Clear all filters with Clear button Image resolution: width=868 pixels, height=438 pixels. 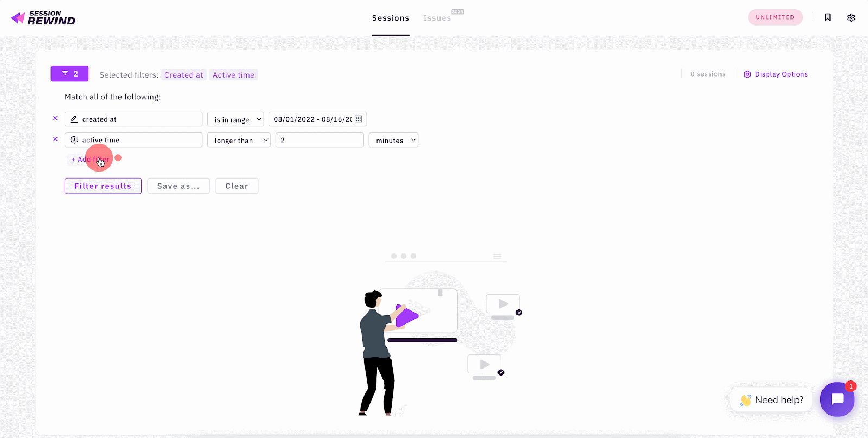click(237, 186)
